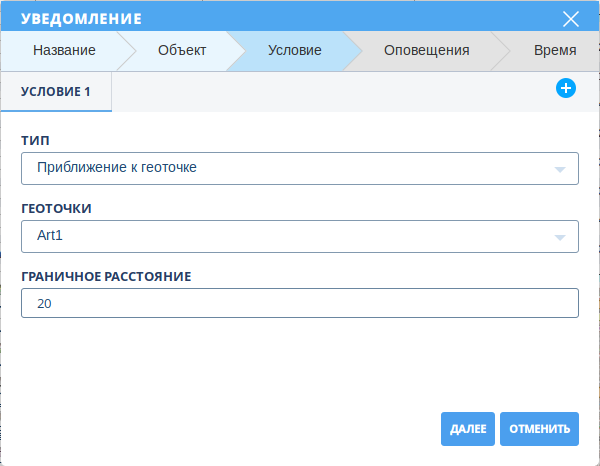600x466 pixels.
Task: Open the Оповещения step
Action: coord(426,50)
